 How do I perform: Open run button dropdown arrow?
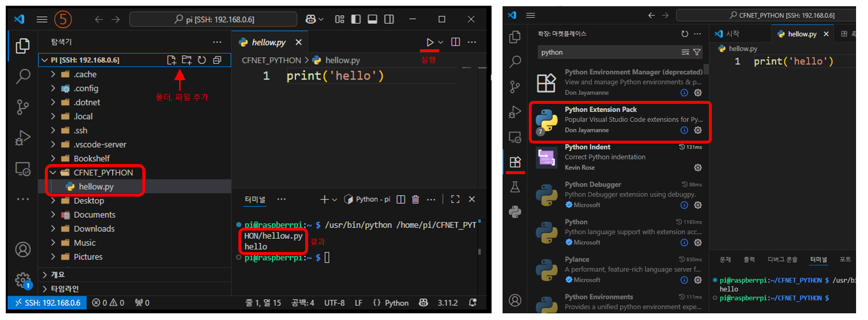coord(440,43)
